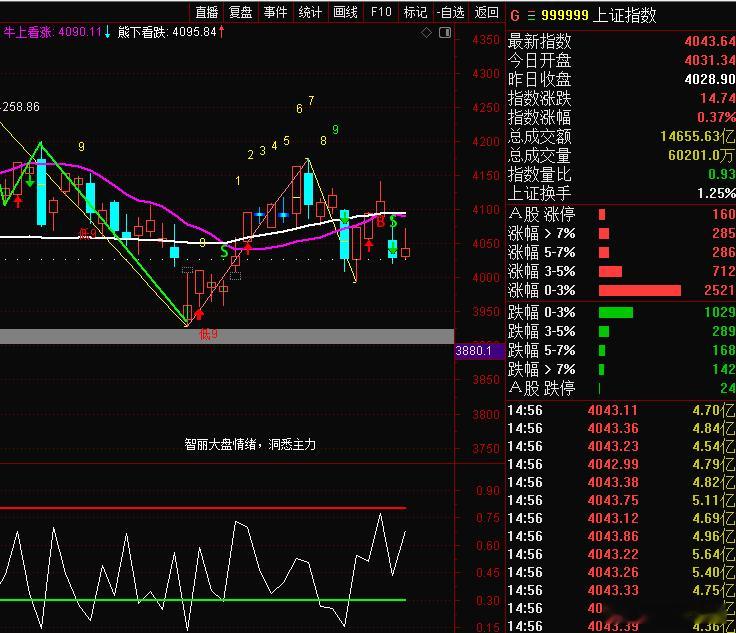Click the 涨幅 5-7% red bar
Image resolution: width=736 pixels, height=633 pixels.
604,252
